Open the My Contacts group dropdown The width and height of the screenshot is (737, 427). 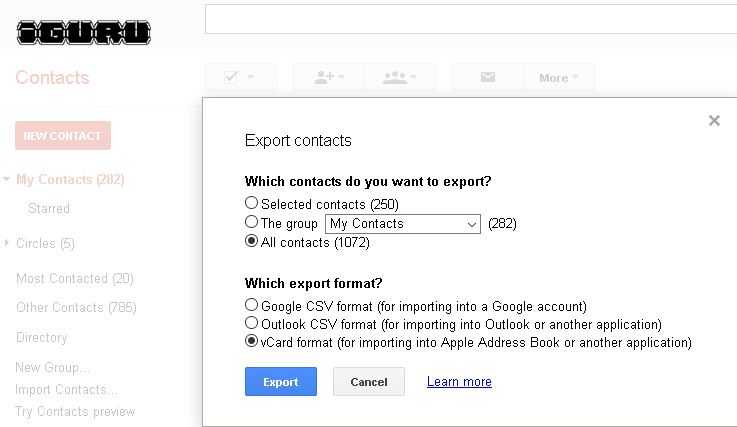tap(403, 224)
